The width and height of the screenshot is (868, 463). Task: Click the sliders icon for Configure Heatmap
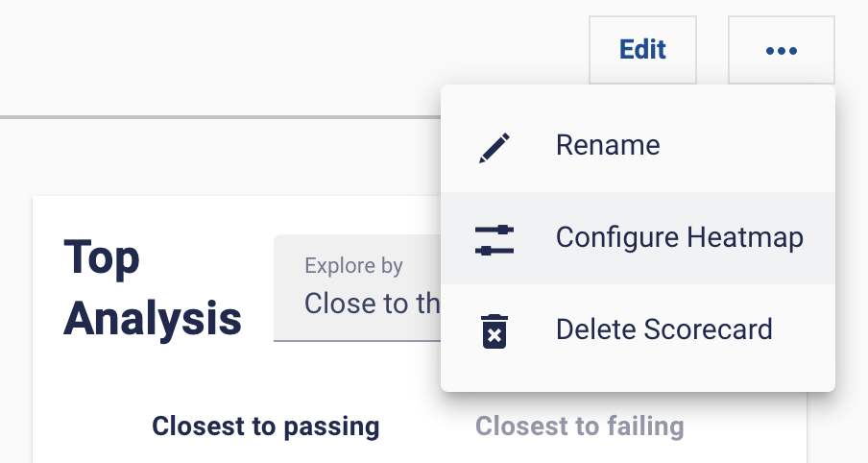click(x=494, y=239)
